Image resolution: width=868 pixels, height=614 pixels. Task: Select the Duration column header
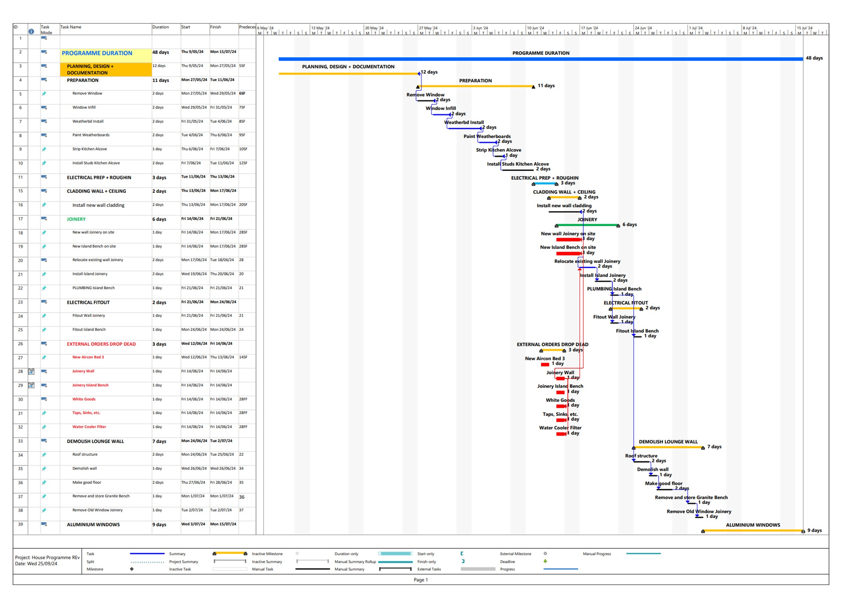(x=161, y=27)
